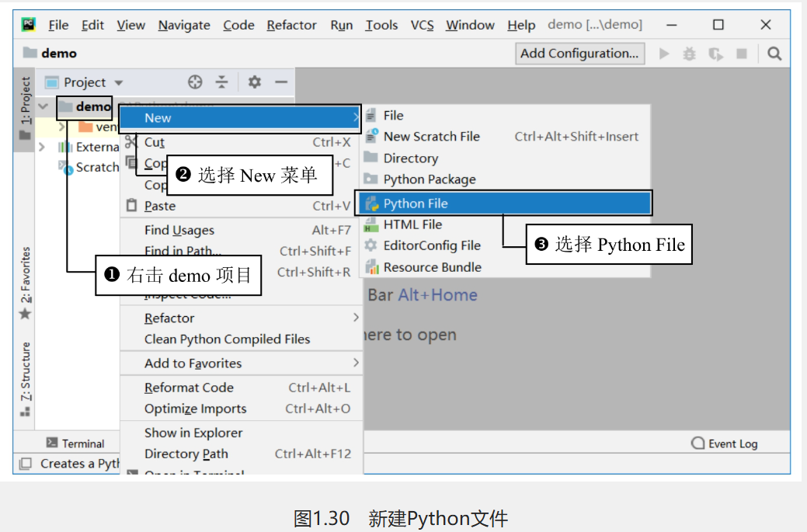Click the Run triangle icon in toolbar

click(664, 54)
